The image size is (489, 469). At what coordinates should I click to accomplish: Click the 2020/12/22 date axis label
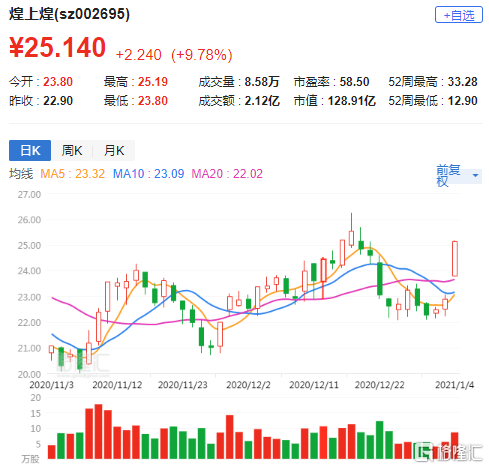pos(379,385)
